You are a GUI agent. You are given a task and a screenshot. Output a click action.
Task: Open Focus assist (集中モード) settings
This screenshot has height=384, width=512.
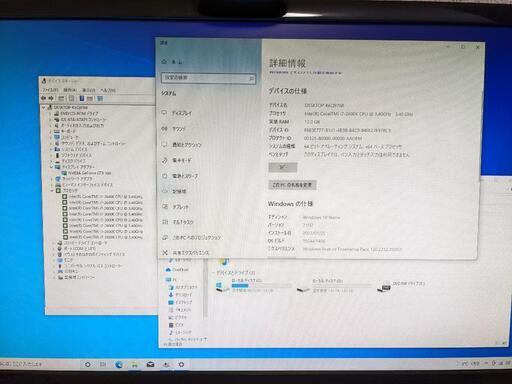pyautogui.click(x=182, y=160)
